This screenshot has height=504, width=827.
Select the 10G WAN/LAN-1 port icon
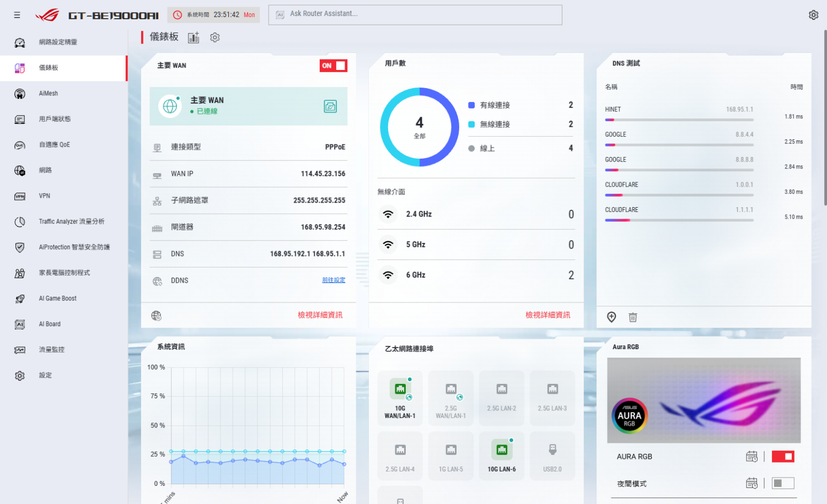click(x=400, y=389)
